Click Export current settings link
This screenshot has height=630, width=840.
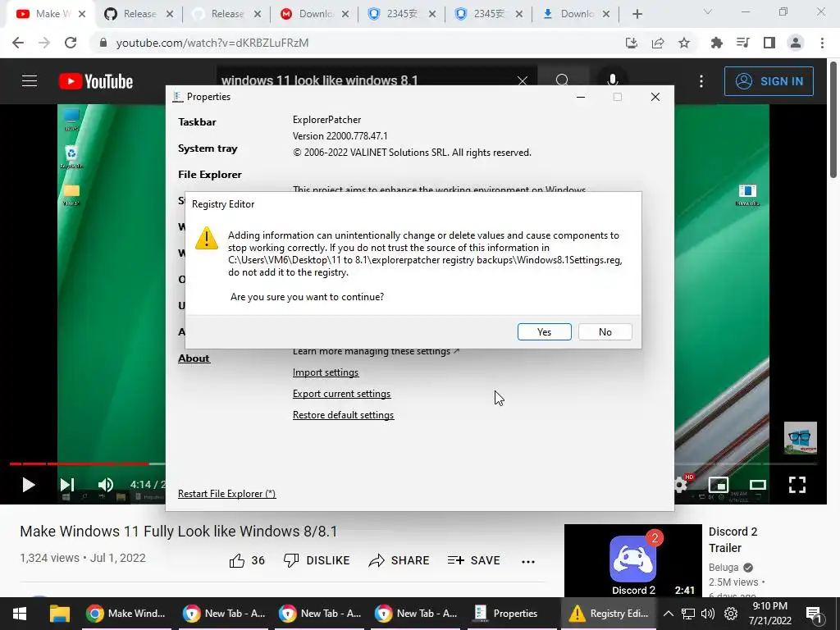[x=342, y=394]
